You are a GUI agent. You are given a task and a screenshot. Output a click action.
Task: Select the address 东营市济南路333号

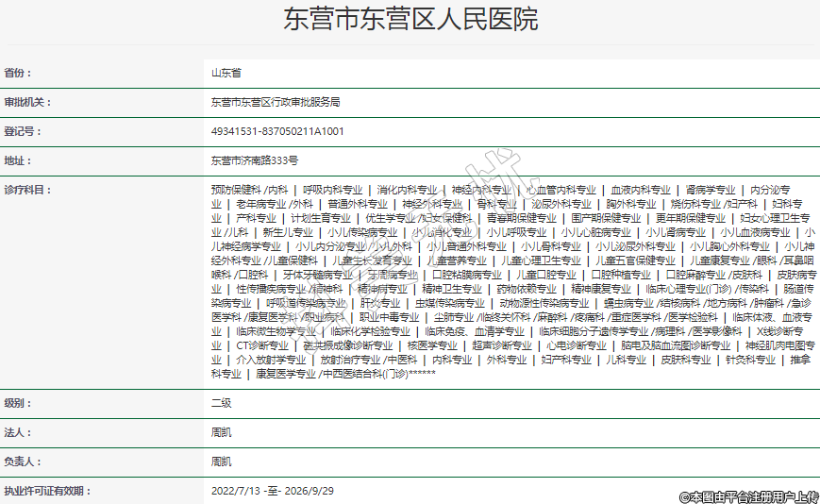pyautogui.click(x=254, y=160)
